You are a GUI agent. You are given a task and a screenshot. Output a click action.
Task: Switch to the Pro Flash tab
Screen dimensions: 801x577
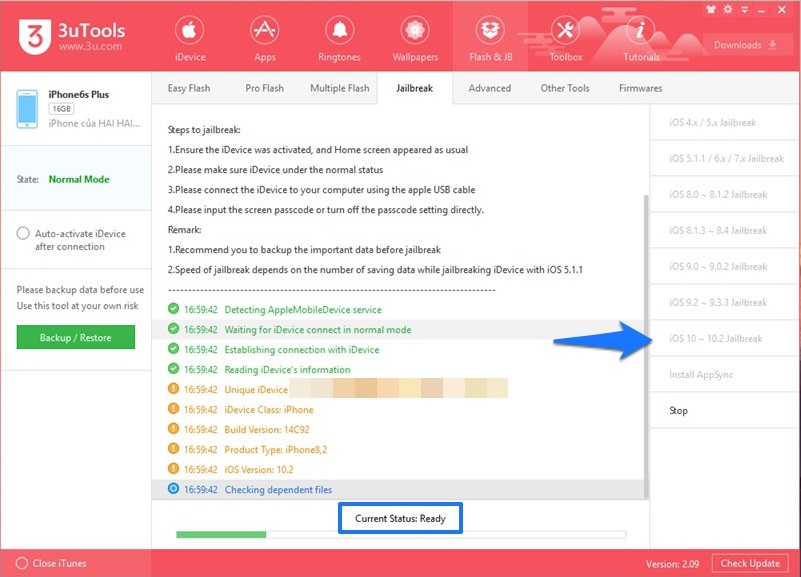264,88
